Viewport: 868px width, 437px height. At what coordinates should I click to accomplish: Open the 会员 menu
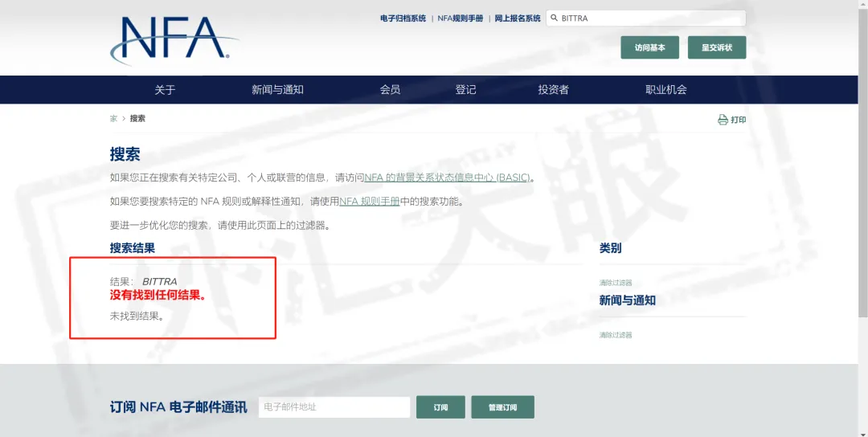tap(391, 90)
